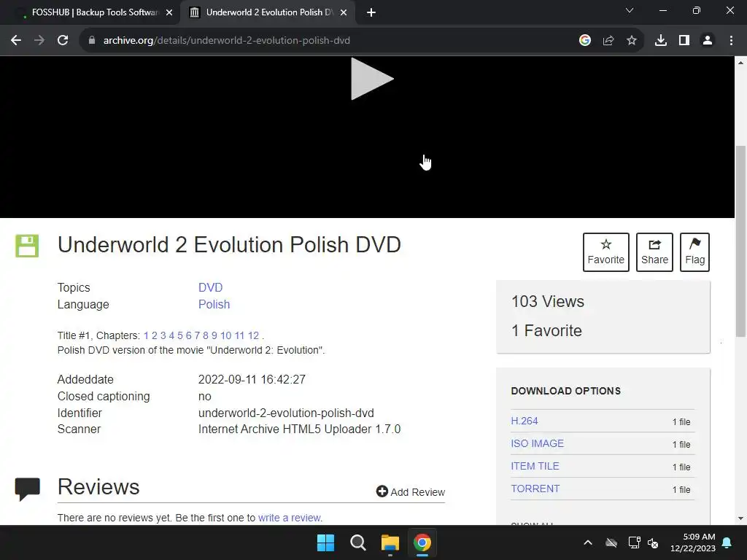Open Chrome profile menu
The width and height of the screenshot is (747, 560).
[708, 41]
